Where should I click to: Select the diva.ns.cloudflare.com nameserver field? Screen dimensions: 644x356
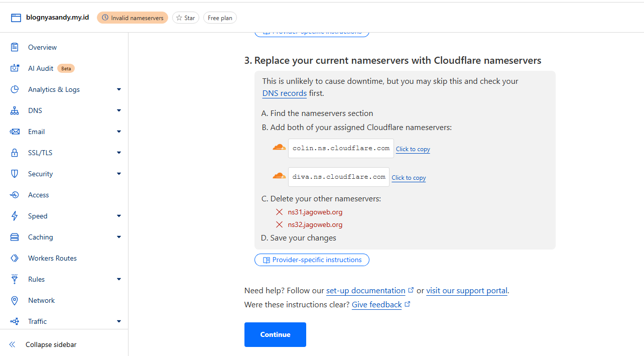pos(339,177)
